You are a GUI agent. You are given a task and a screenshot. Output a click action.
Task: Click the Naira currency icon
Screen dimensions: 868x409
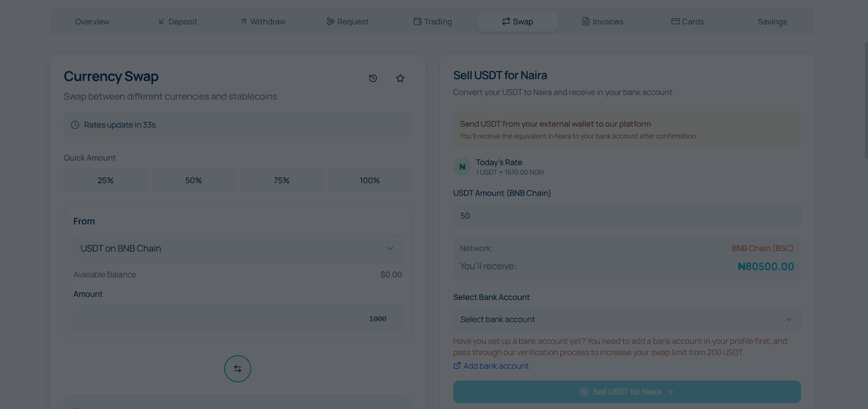462,166
